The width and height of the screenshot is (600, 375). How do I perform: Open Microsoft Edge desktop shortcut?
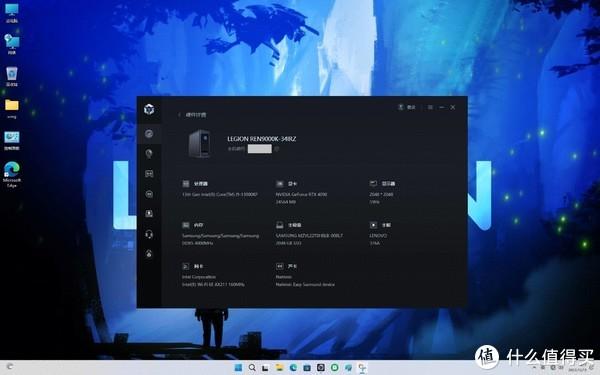click(12, 174)
